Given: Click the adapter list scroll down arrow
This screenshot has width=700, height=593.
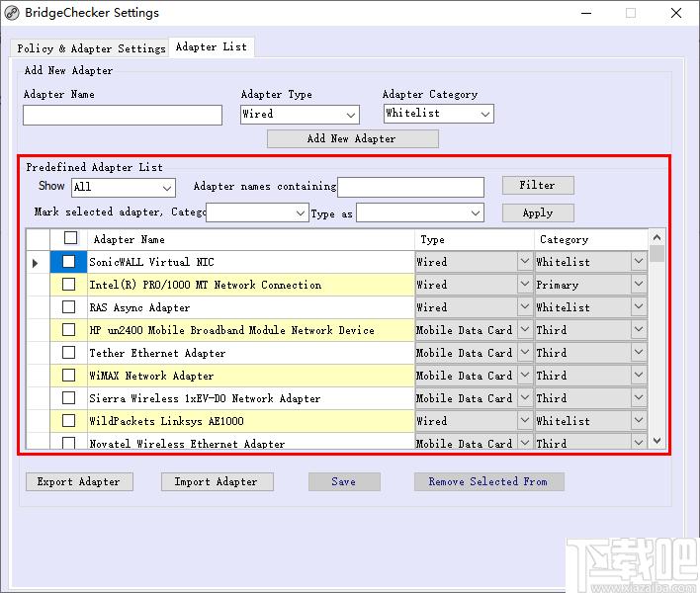Looking at the screenshot, I should point(656,441).
